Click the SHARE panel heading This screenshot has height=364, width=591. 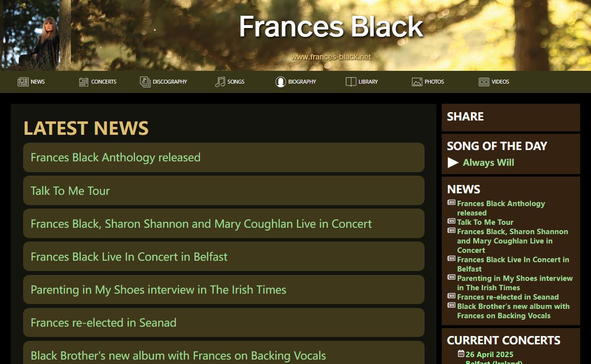pyautogui.click(x=465, y=117)
